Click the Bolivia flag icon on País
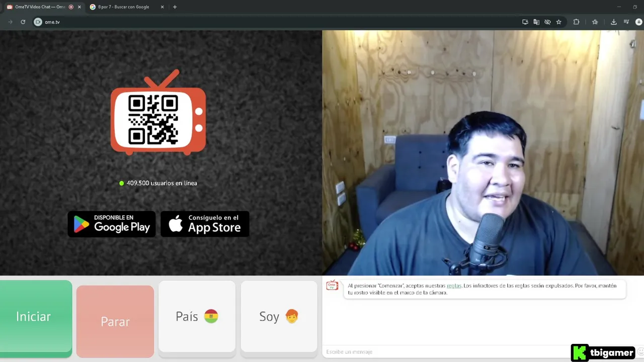This screenshot has width=644, height=362. coord(211,316)
